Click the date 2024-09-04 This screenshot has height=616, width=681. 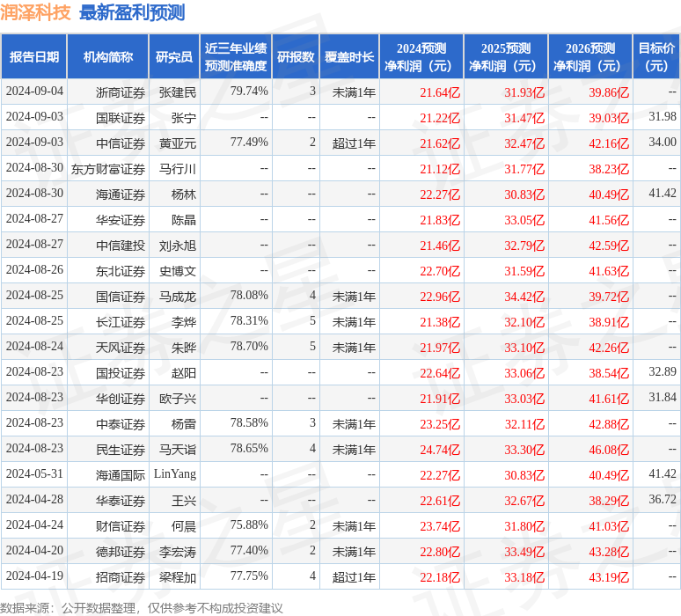[x=34, y=92]
